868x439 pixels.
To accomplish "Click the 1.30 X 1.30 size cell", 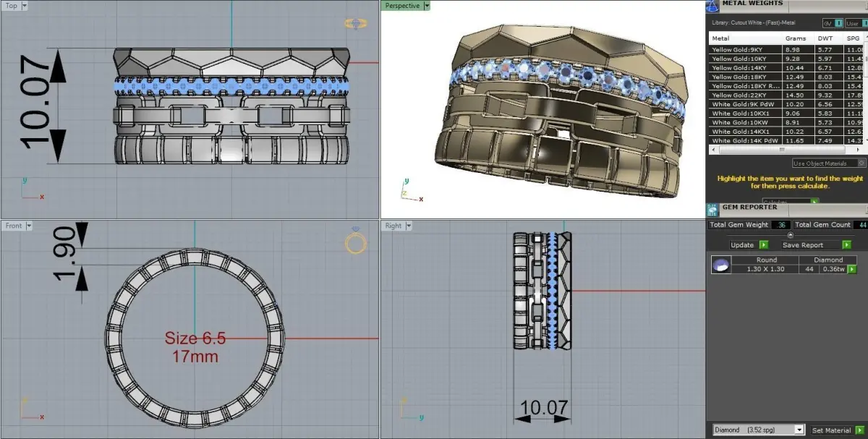I will click(x=766, y=269).
